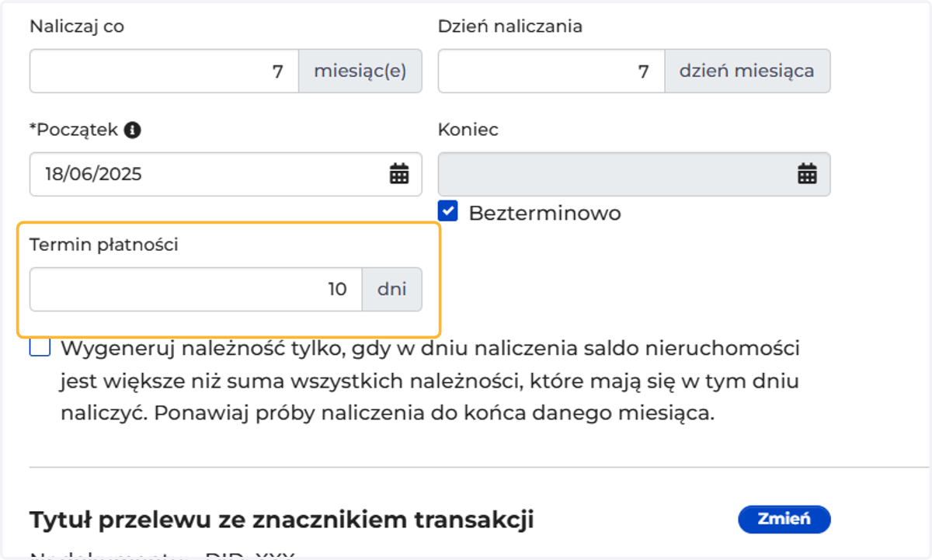Viewport: 932px width, 560px height.
Task: Open the Koniec date calendar icon
Action: click(x=807, y=174)
